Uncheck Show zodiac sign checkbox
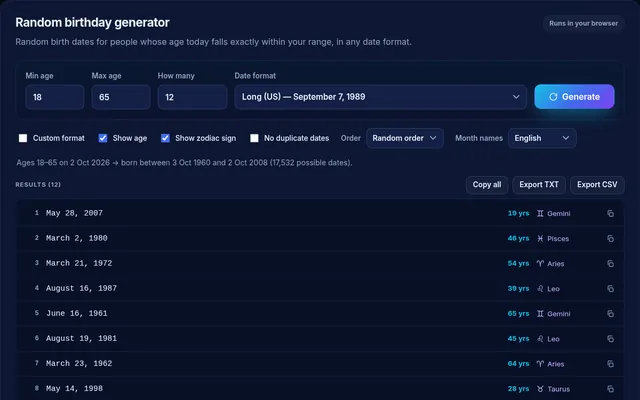 click(x=165, y=138)
